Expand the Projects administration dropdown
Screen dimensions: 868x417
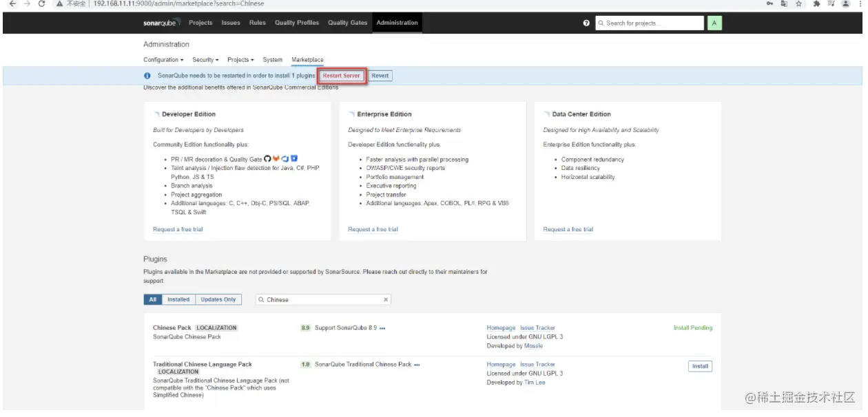[240, 60]
